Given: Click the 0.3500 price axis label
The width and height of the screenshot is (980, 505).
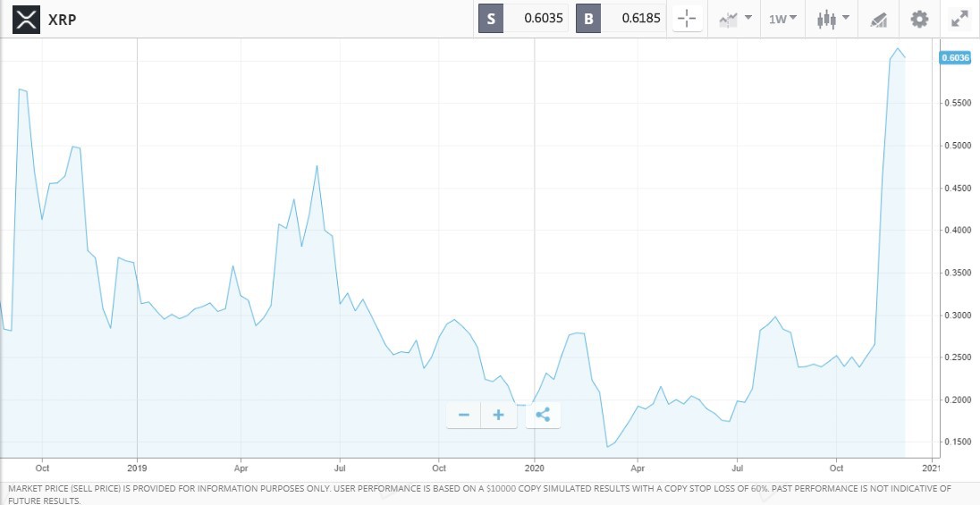Looking at the screenshot, I should click(956, 273).
